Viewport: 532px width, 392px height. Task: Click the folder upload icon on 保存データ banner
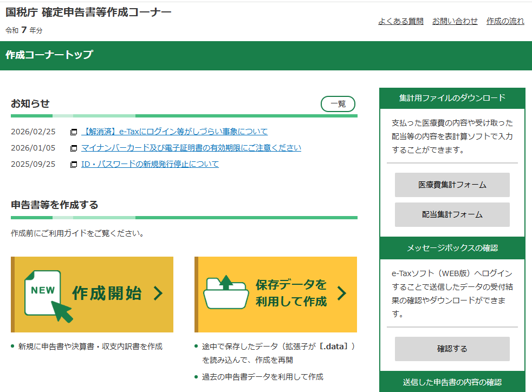click(226, 293)
